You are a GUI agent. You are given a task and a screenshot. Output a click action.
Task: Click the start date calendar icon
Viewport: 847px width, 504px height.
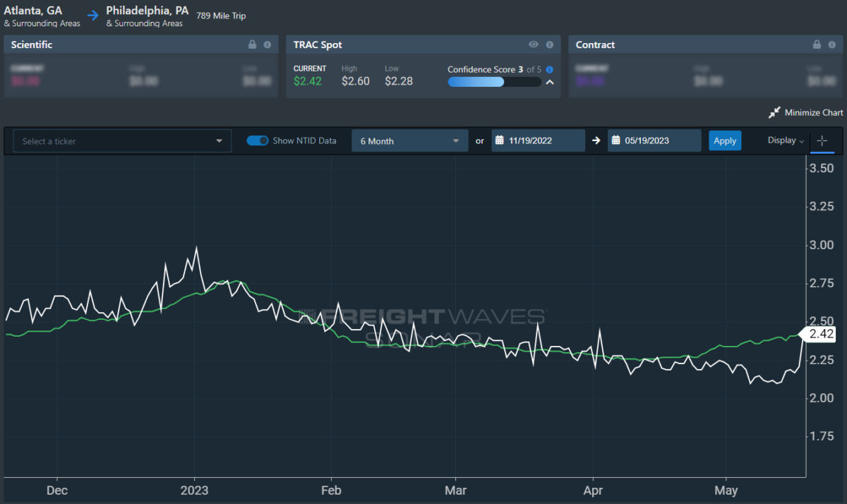pyautogui.click(x=499, y=140)
